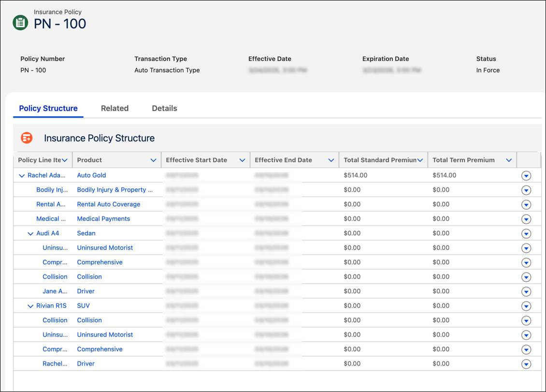This screenshot has width=546, height=392.
Task: Open the Audi A4 line item link
Action: pos(48,233)
